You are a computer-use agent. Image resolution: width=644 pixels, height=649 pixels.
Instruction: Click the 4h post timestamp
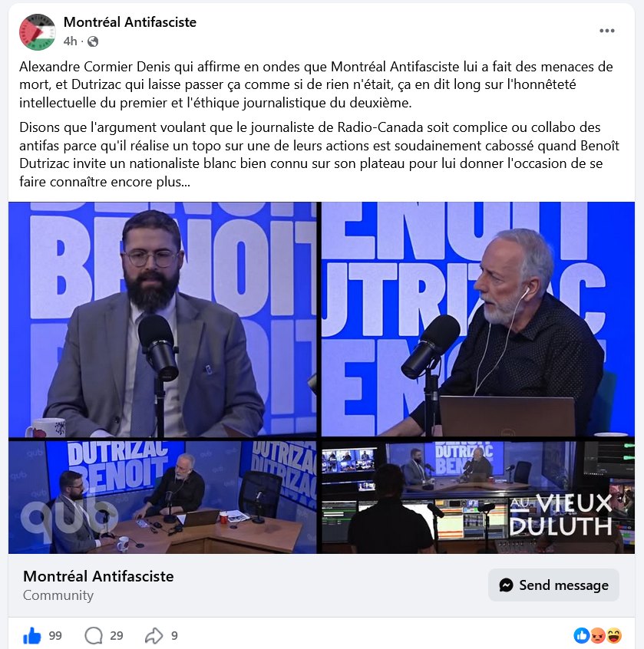tap(70, 41)
